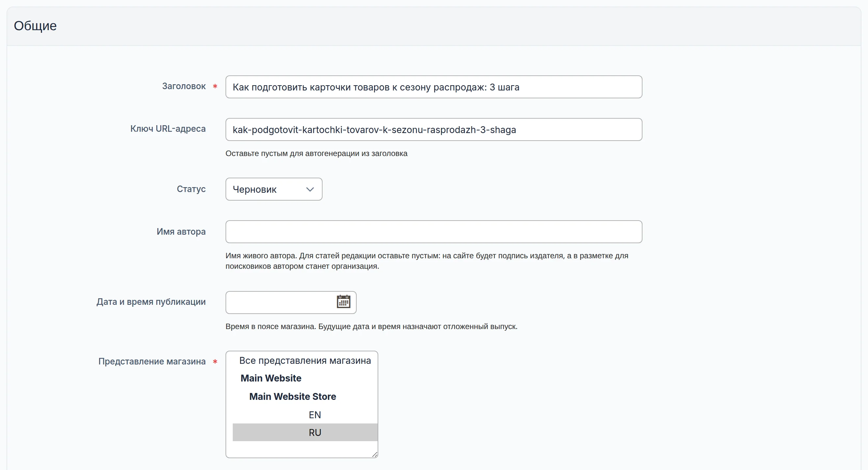The height and width of the screenshot is (470, 868).
Task: Click the hint 'Оставьте пустым для автогенерации из заголовка'
Action: 316,154
